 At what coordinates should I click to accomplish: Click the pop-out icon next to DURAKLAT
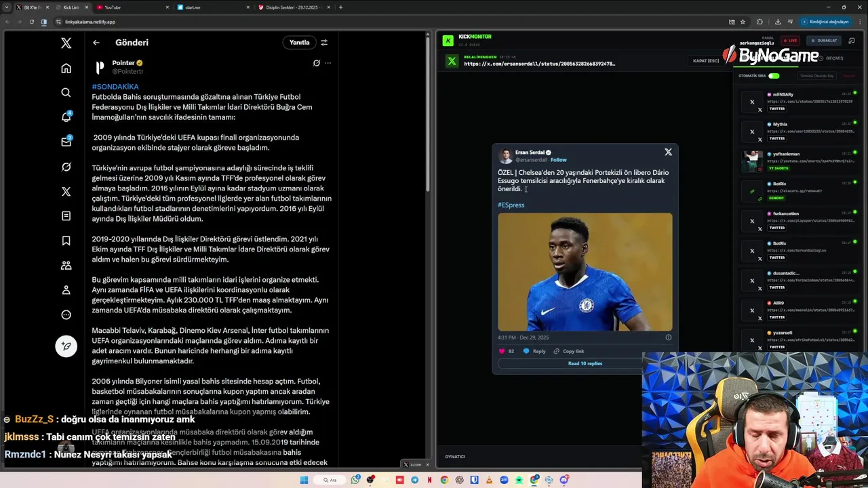pos(852,41)
